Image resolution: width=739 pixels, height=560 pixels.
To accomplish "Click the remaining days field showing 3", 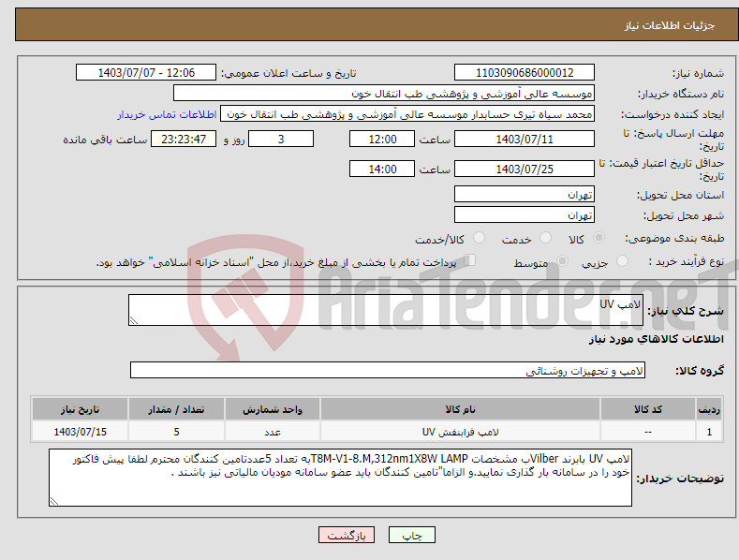I will [x=281, y=139].
